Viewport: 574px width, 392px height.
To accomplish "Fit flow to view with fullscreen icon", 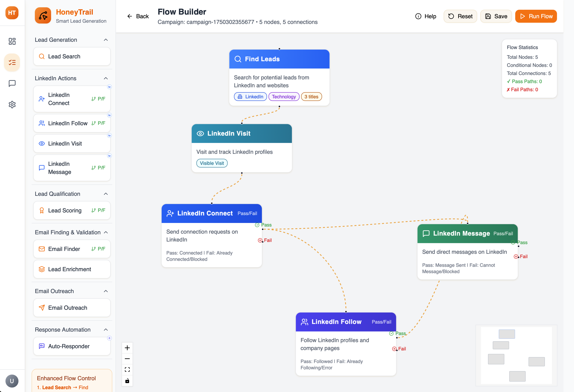I will [x=127, y=370].
